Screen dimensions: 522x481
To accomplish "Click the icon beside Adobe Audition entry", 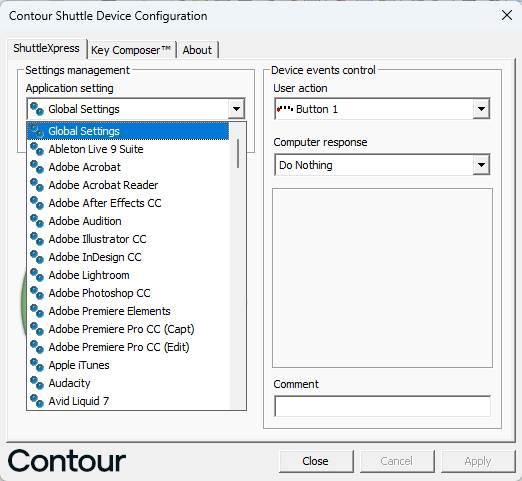I will (37, 221).
